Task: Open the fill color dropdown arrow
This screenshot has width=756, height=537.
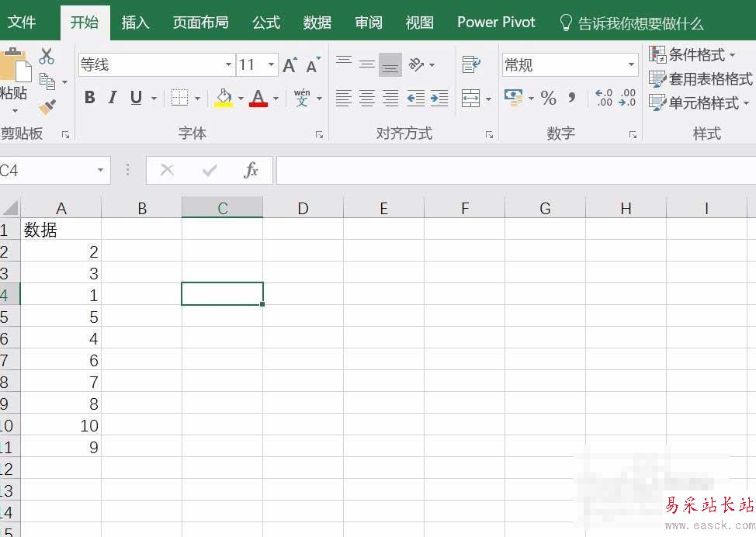Action: pos(241,99)
